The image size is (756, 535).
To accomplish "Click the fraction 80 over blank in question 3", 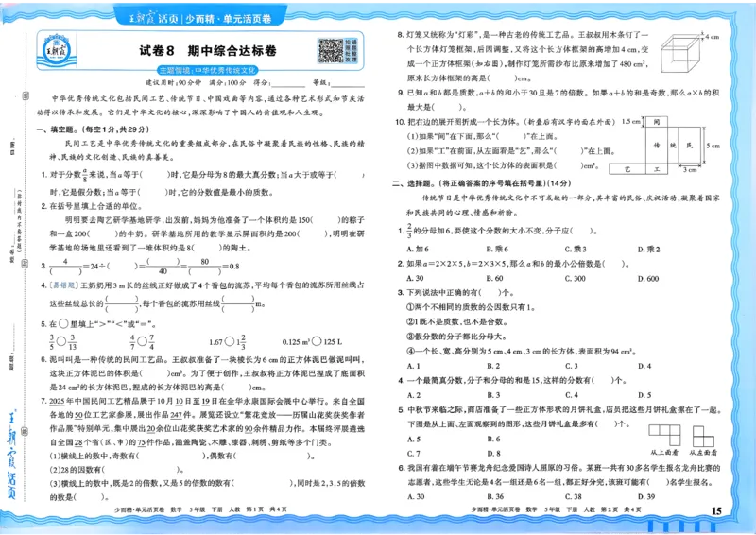I will click(205, 266).
